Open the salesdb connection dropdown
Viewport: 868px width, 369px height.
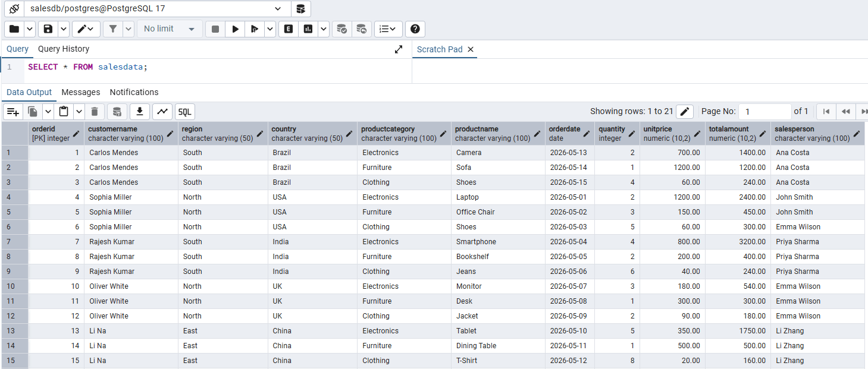(x=157, y=9)
